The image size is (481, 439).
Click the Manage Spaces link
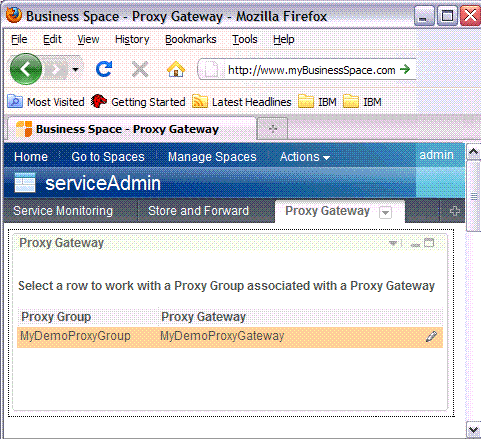212,157
